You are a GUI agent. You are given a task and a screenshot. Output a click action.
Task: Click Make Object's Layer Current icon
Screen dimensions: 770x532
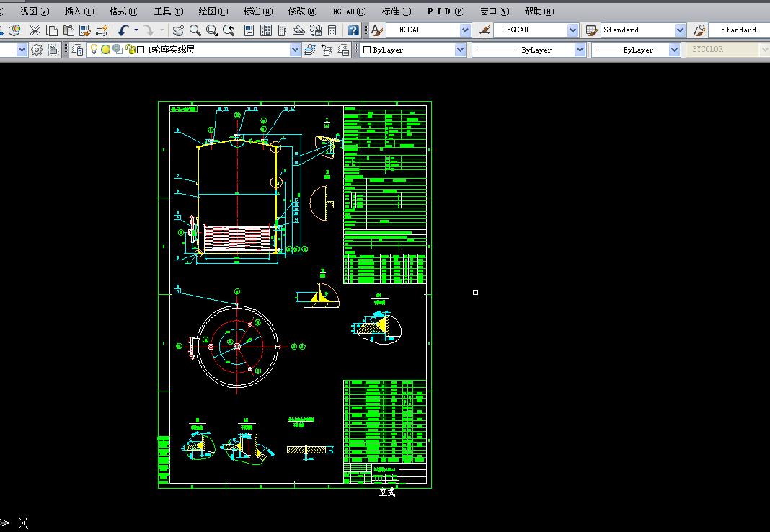310,50
